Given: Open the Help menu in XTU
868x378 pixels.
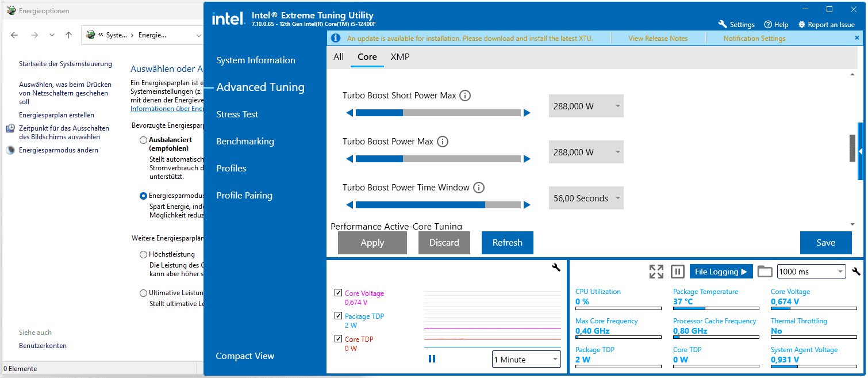Looking at the screenshot, I should (x=776, y=25).
